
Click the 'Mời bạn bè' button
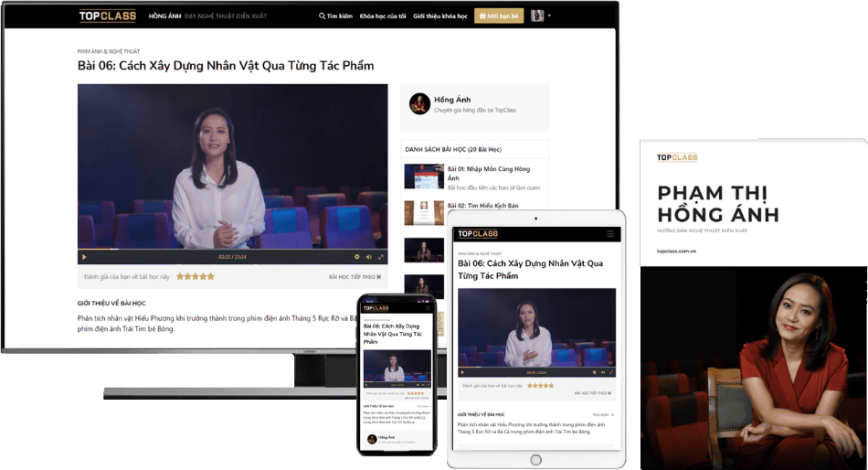point(499,16)
